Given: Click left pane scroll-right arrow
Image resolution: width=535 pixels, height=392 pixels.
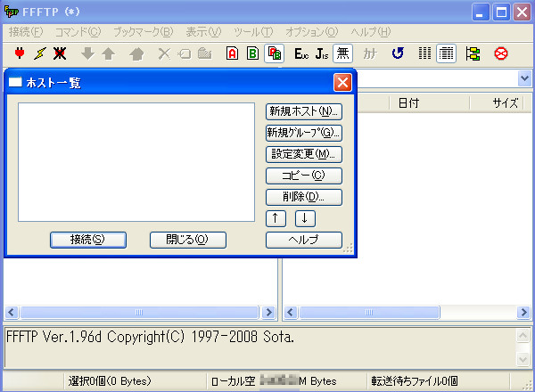Looking at the screenshot, I should 269,312.
